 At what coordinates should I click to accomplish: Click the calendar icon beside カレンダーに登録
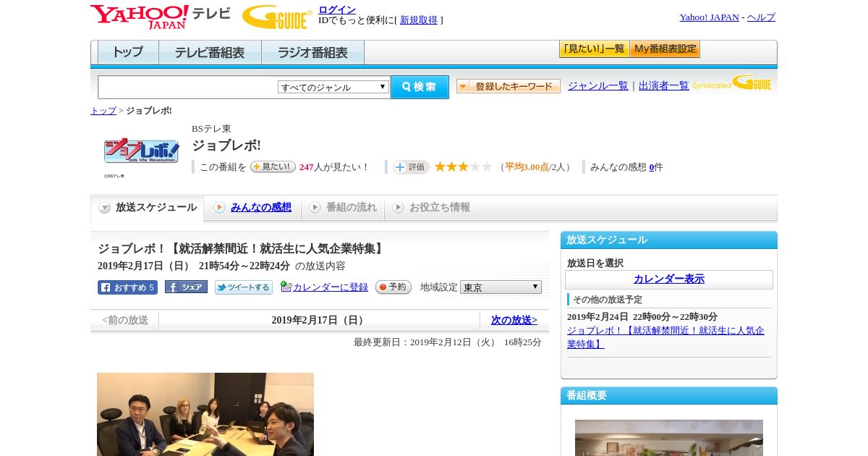(286, 287)
